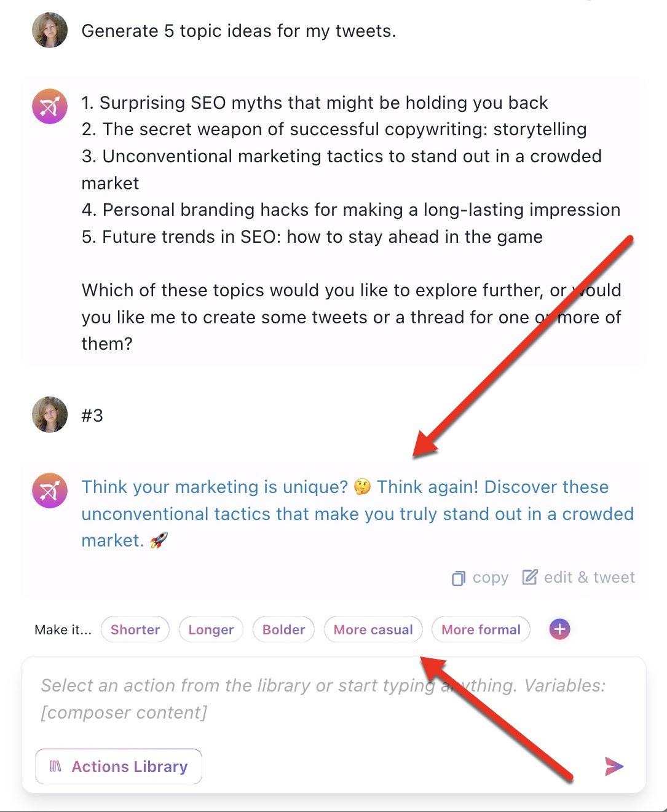Image resolution: width=667 pixels, height=812 pixels.
Task: Select the Longer option
Action: 211,629
